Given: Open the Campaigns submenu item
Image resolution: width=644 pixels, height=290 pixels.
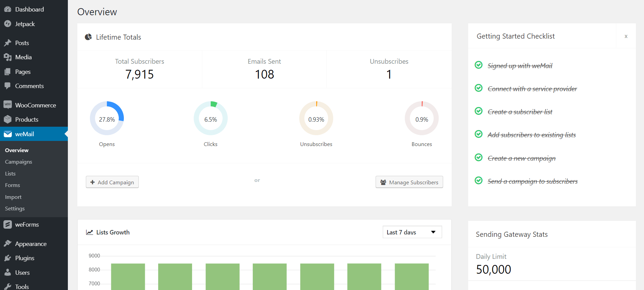Looking at the screenshot, I should [19, 162].
